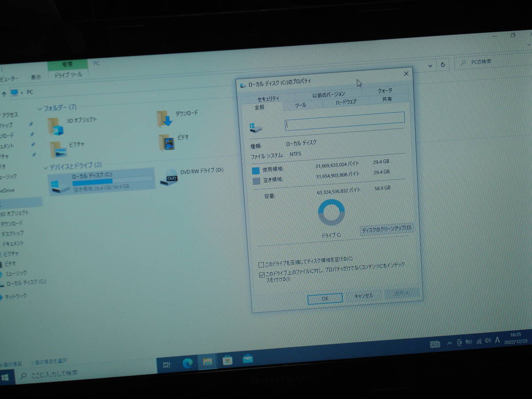Open the 表示 ribbon tab in Explorer

tap(36, 77)
